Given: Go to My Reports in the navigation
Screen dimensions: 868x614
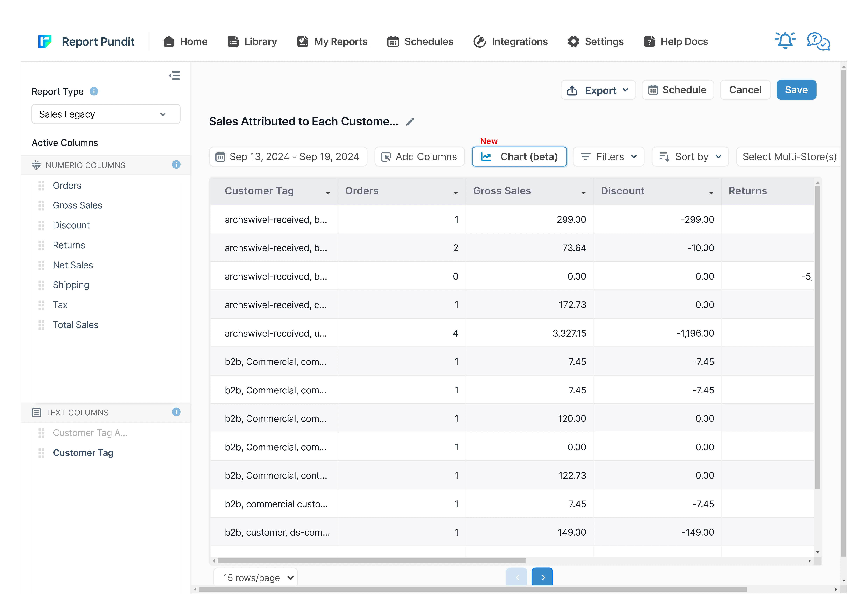Looking at the screenshot, I should (332, 42).
